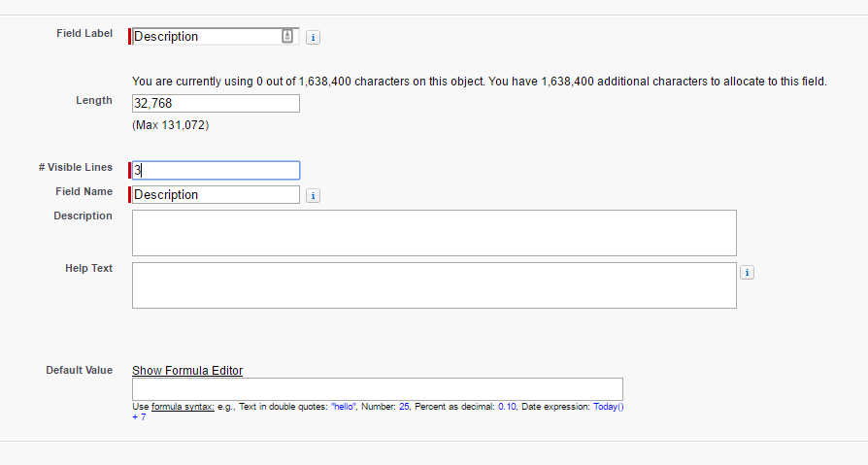Image resolution: width=868 pixels, height=465 pixels.
Task: Click the autofill icon inside Field Label box
Action: pos(287,36)
